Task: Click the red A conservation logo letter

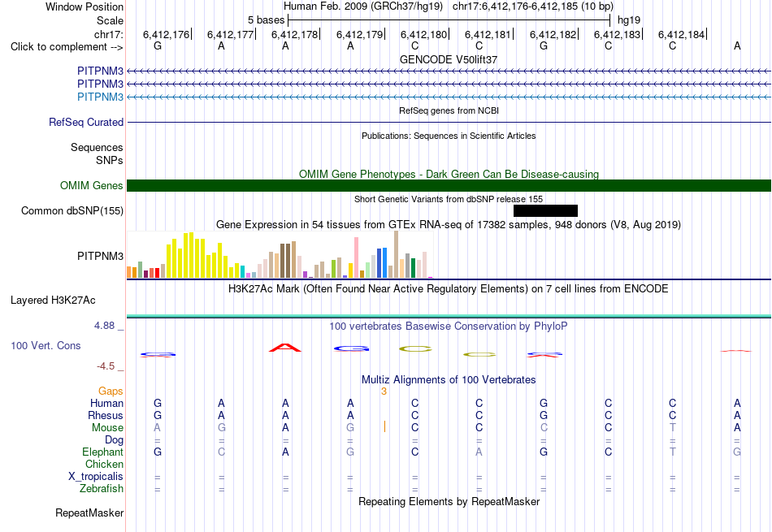Action: click(285, 348)
